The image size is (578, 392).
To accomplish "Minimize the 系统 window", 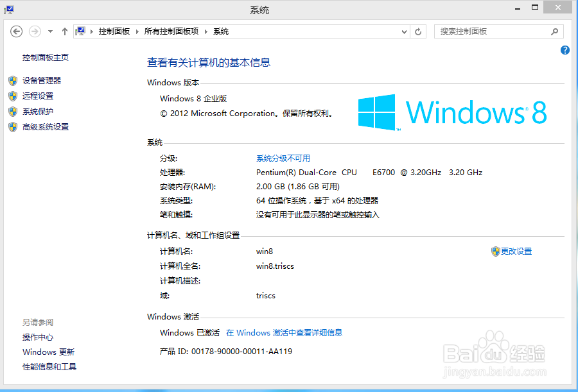I will click(x=518, y=8).
